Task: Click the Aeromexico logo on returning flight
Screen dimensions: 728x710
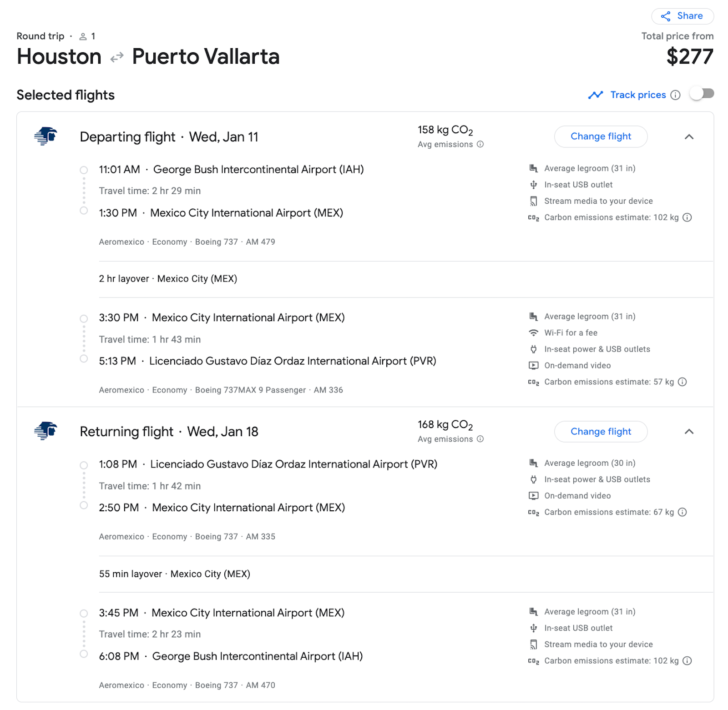Action: pos(45,431)
